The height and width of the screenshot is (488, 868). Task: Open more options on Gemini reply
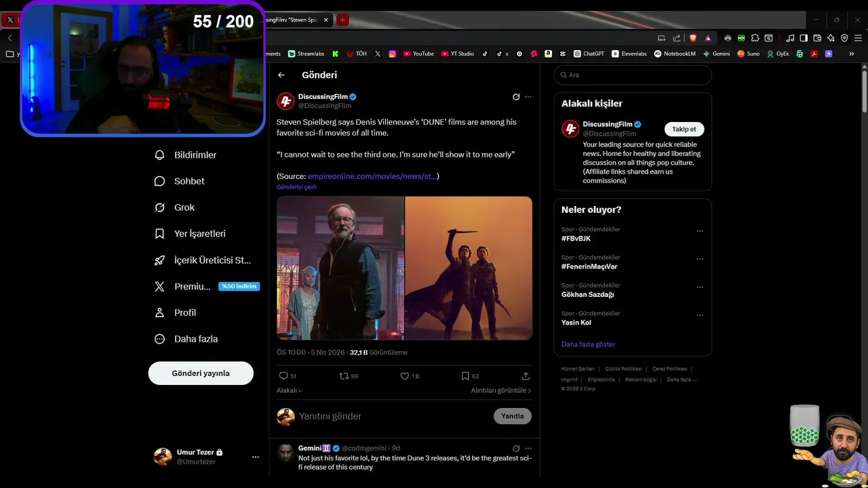[528, 448]
